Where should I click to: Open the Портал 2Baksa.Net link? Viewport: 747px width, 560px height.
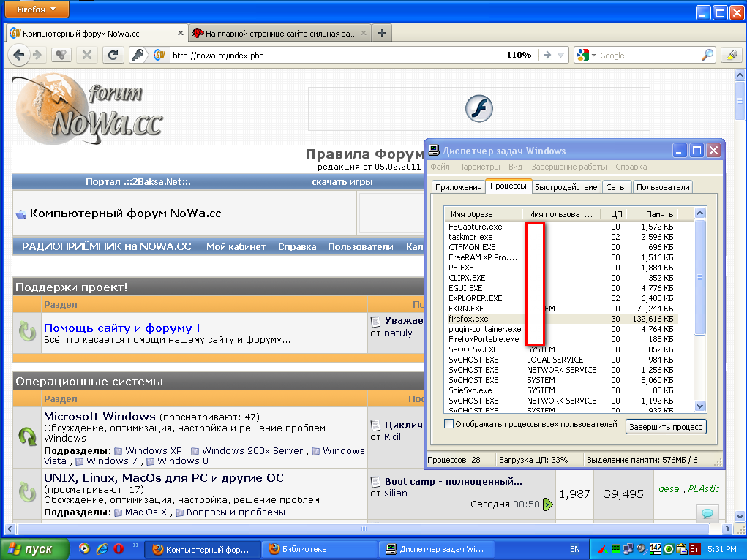138,182
